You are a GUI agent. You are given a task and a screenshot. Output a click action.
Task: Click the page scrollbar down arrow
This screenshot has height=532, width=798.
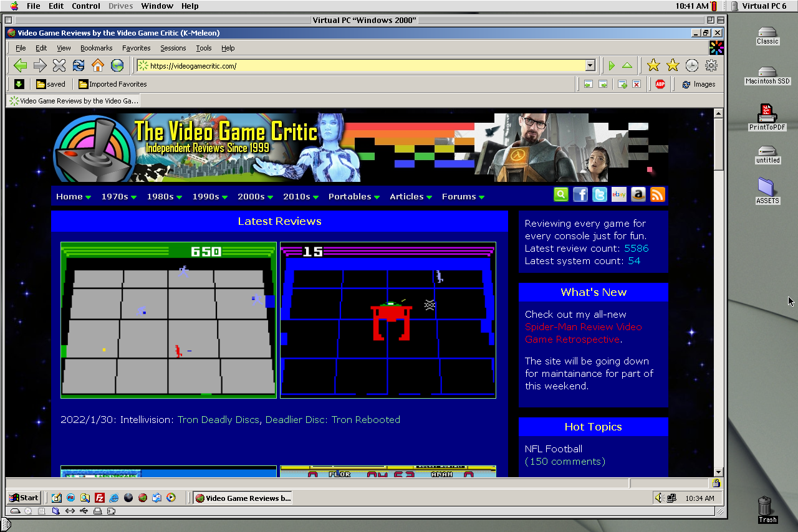point(718,472)
